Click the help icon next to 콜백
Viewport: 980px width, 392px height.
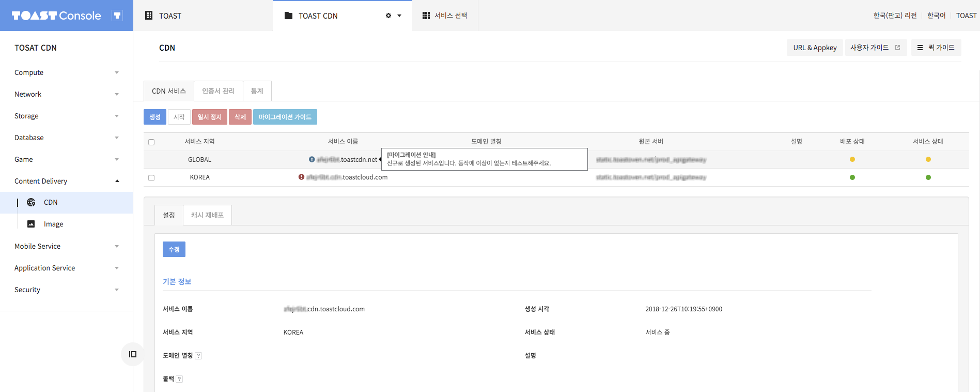pyautogui.click(x=179, y=379)
